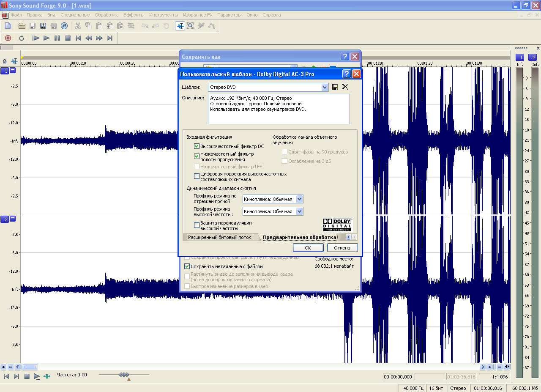This screenshot has height=392, width=541.
Task: Open the Файл menu
Action: click(16, 15)
